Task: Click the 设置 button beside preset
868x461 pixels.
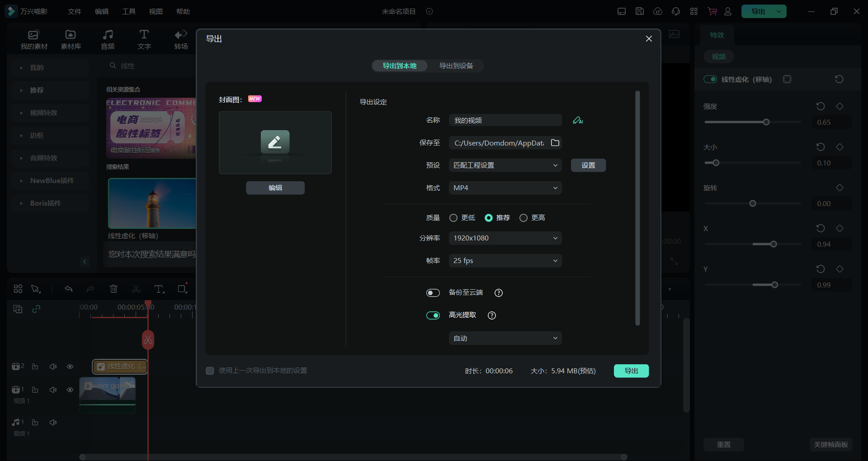Action: click(x=588, y=165)
